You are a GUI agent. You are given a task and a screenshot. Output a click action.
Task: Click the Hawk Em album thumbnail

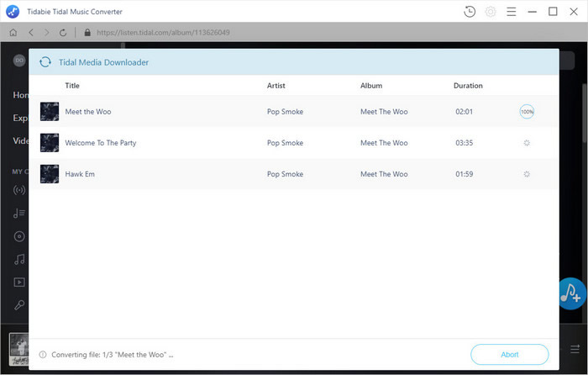[x=50, y=174]
